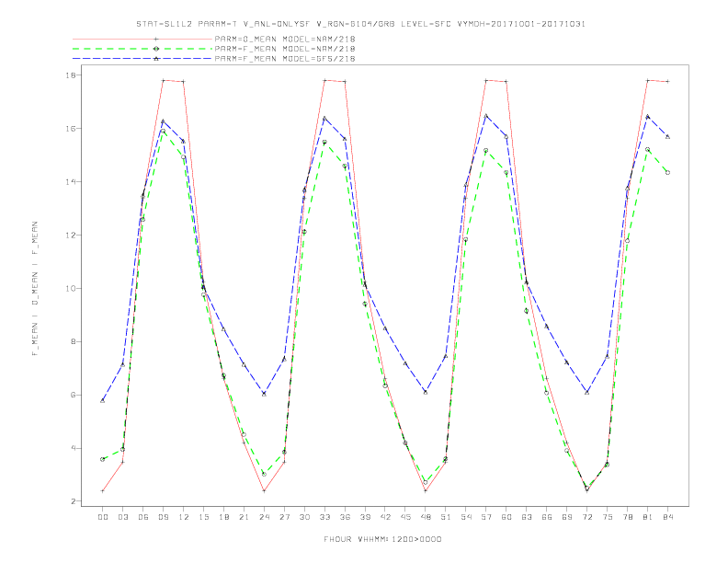This screenshot has width=728, height=563.
Task: Click x-axis tick label 06
Action: 143,517
